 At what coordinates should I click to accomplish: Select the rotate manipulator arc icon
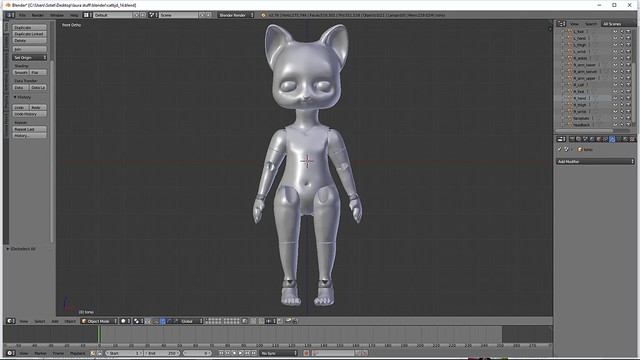click(169, 321)
